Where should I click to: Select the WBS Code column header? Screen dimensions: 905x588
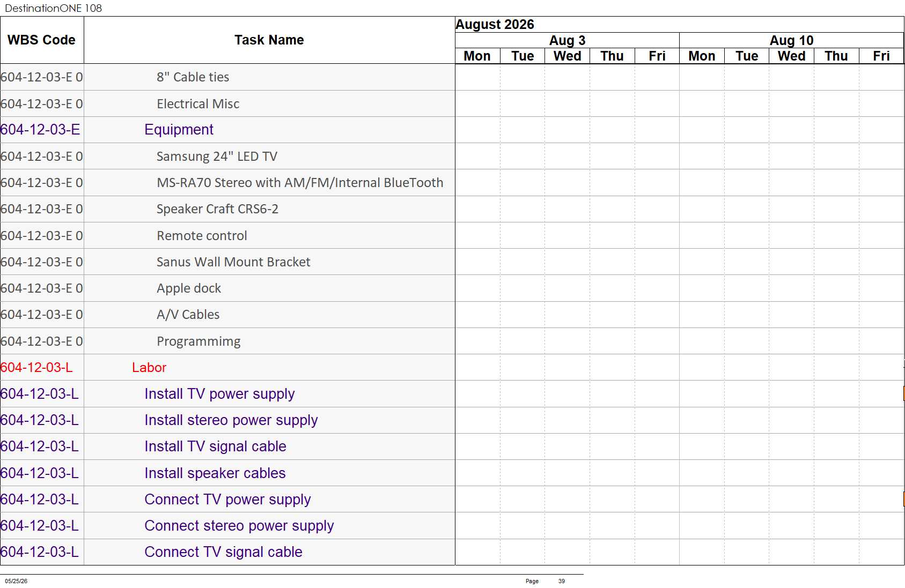click(41, 40)
